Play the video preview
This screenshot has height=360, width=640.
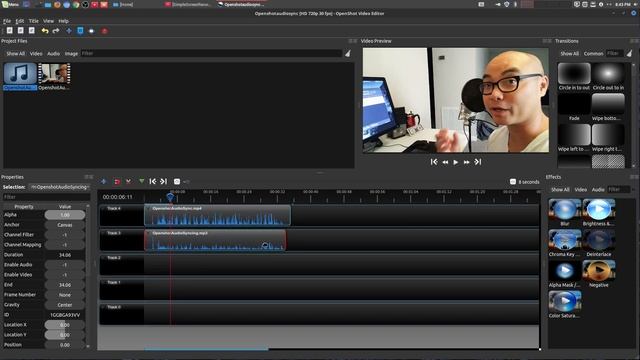[456, 162]
